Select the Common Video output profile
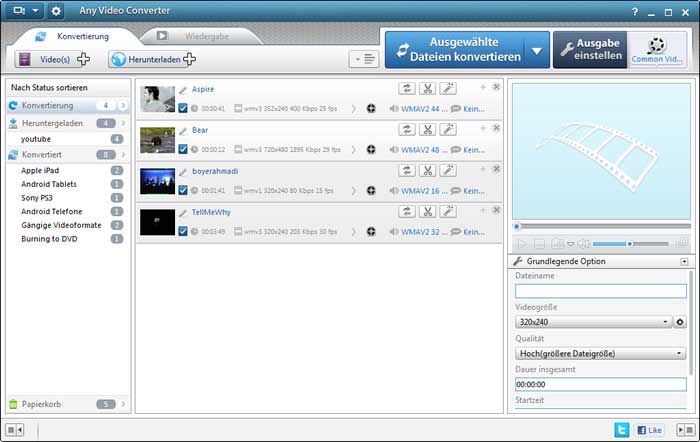 coord(657,50)
